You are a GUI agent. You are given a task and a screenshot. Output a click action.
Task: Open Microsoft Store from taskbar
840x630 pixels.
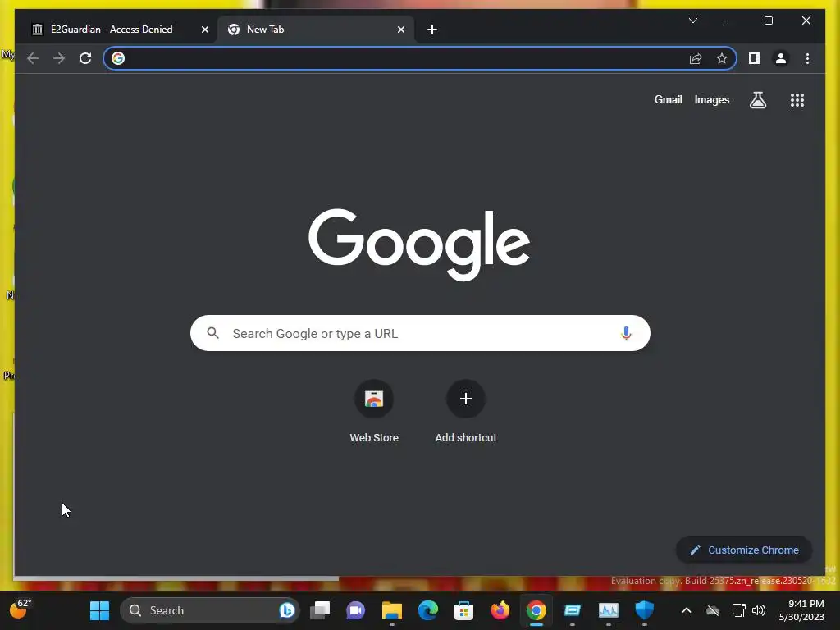(463, 610)
